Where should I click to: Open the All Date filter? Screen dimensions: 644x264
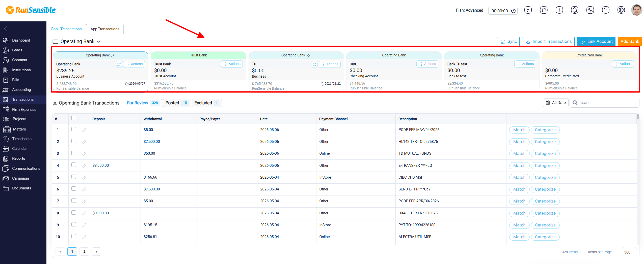[x=556, y=103]
